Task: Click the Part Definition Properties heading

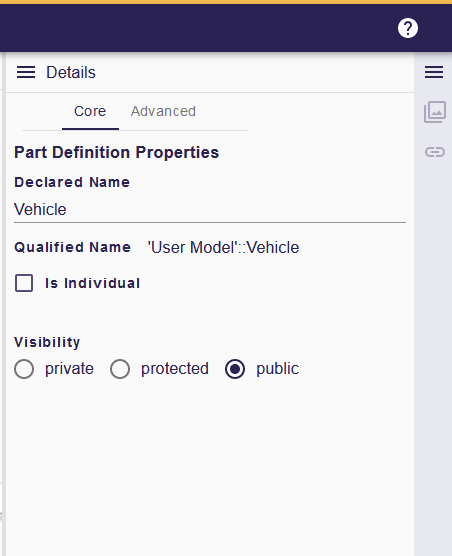Action: pyautogui.click(x=117, y=152)
